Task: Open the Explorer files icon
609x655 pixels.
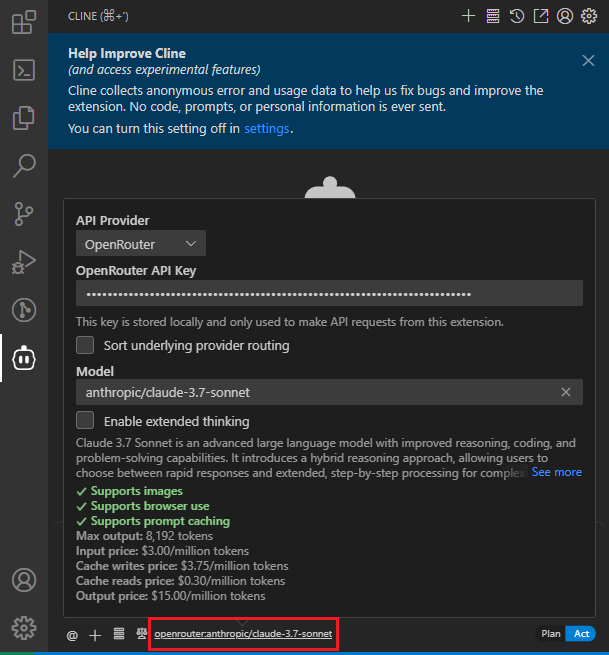Action: click(x=24, y=118)
